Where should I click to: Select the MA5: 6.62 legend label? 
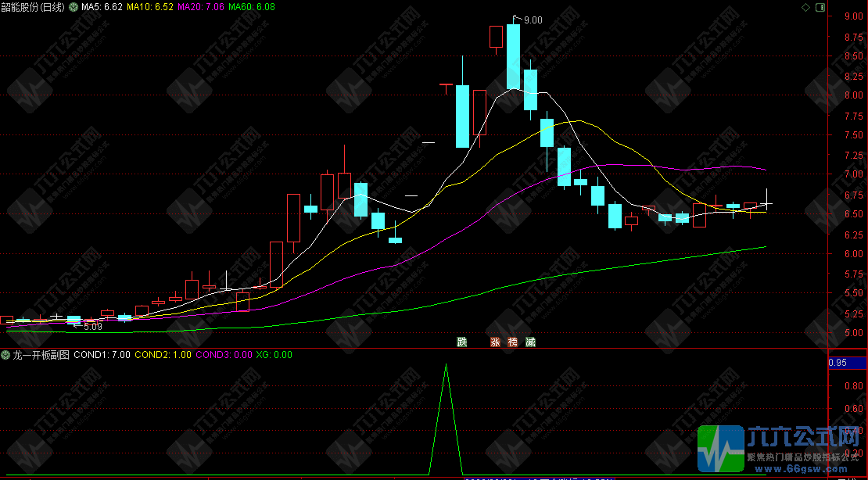point(102,6)
